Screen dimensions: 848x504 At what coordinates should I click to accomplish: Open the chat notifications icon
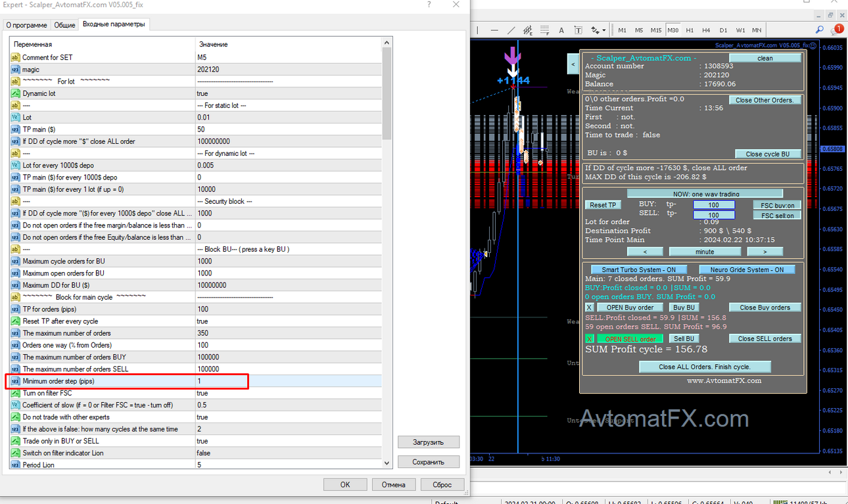click(837, 30)
